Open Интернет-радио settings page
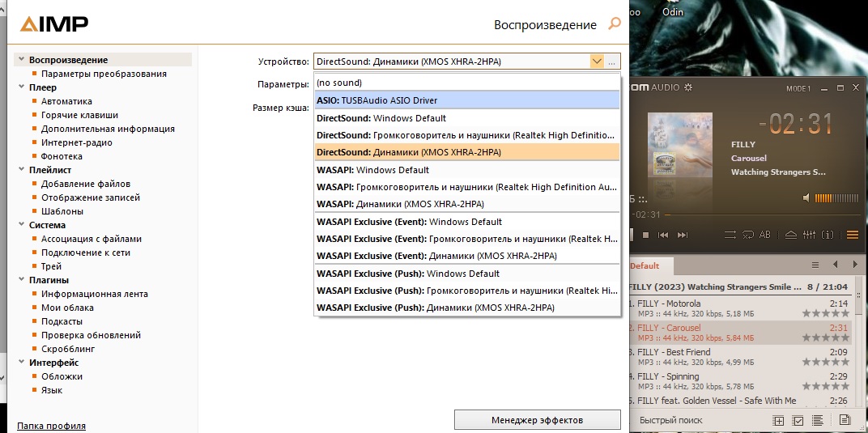The height and width of the screenshot is (433, 868). pos(76,142)
